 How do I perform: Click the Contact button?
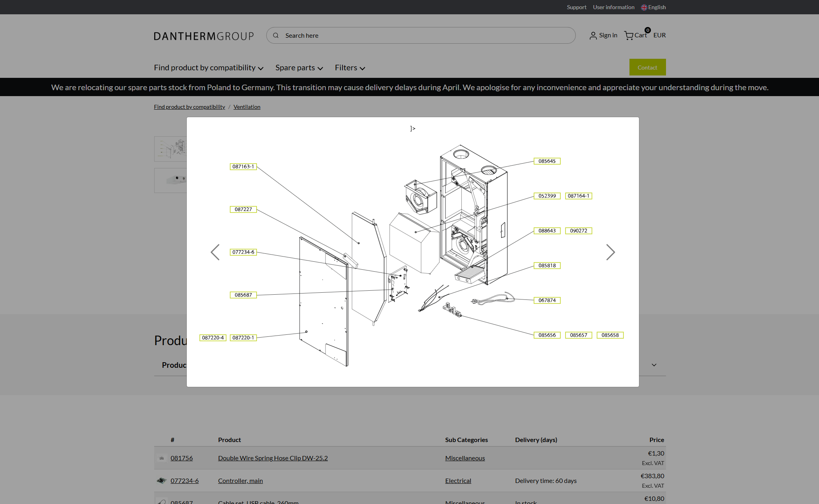point(647,68)
